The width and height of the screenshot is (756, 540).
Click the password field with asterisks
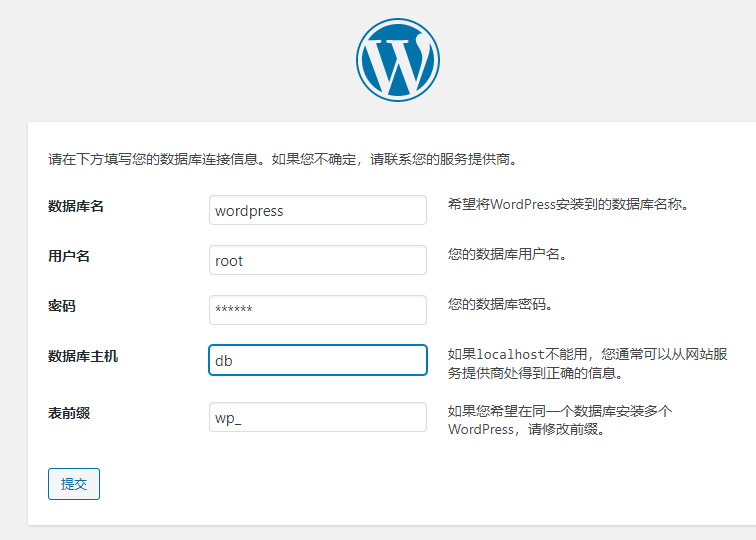[x=318, y=310]
